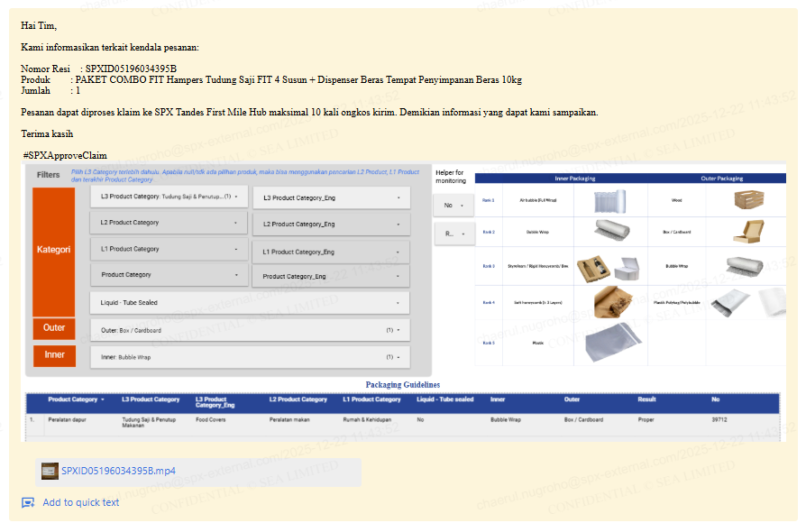
Task: Click the #SPXApproveClaim hashtag text
Action: tap(65, 155)
